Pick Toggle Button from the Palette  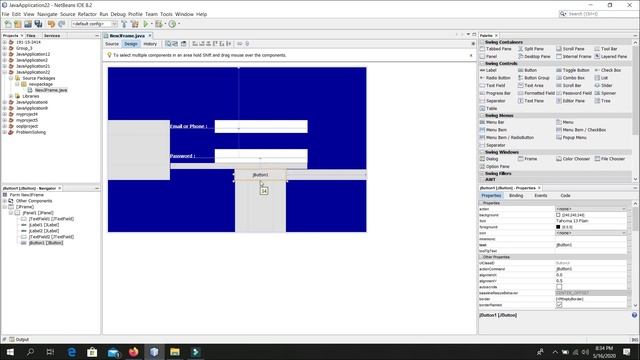point(573,70)
